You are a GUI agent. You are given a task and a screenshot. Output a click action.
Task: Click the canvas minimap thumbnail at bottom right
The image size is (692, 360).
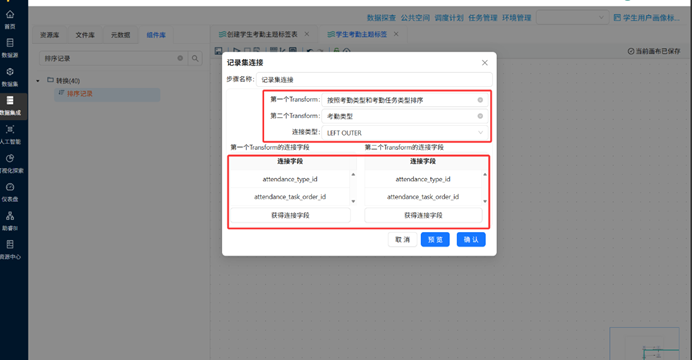(644, 344)
